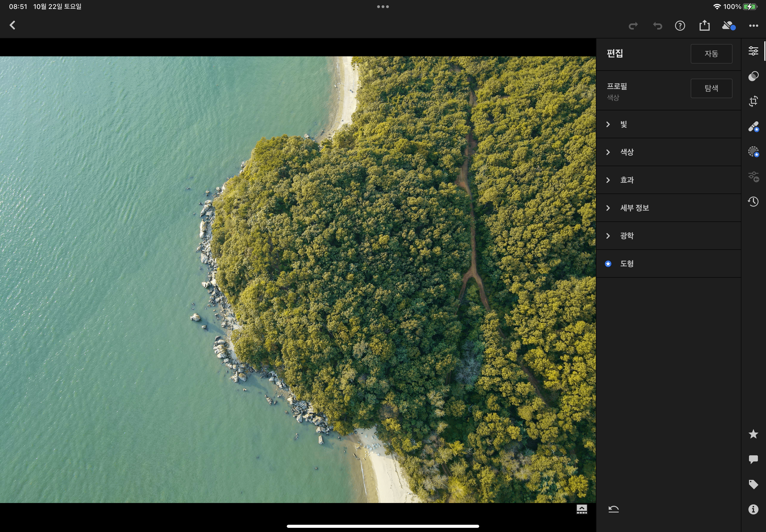The image size is (766, 532).
Task: Open the Presets panel icon
Action: [753, 76]
